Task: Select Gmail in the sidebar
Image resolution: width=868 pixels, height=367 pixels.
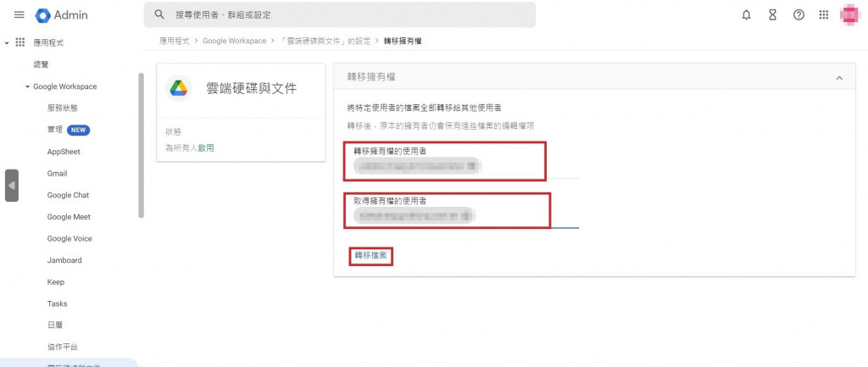Action: coord(57,173)
